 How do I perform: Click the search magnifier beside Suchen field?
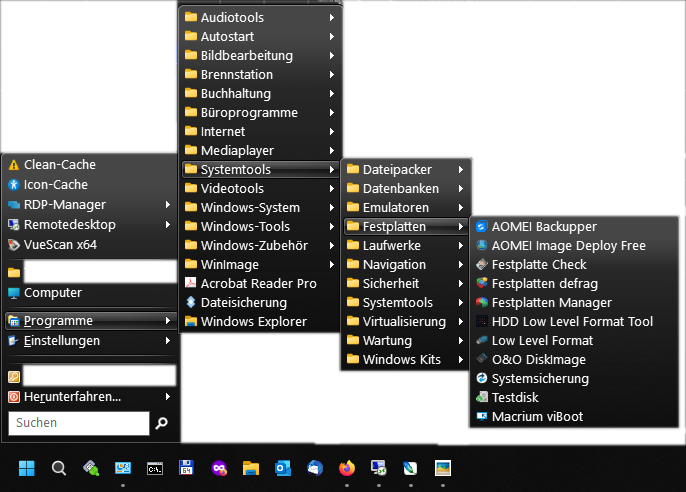pyautogui.click(x=161, y=423)
